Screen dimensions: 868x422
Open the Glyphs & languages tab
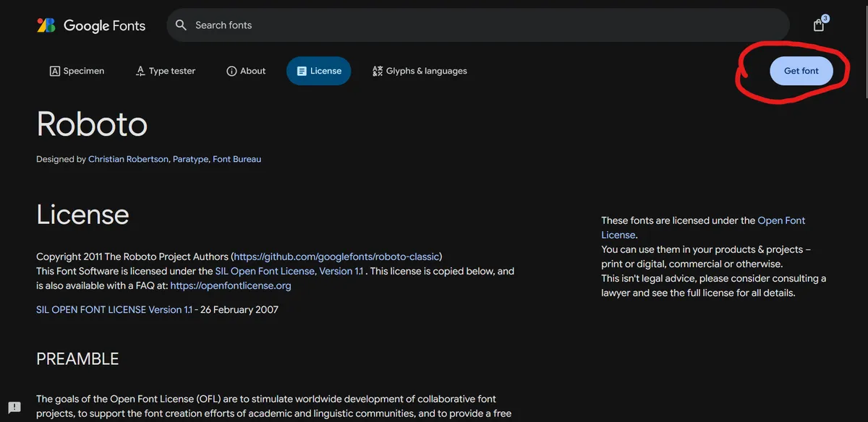420,71
